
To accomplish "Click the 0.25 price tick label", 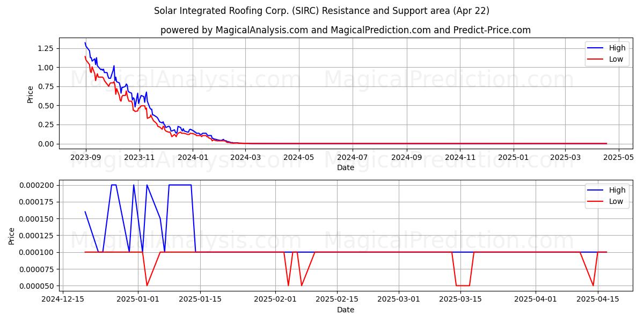I will 46,125.
